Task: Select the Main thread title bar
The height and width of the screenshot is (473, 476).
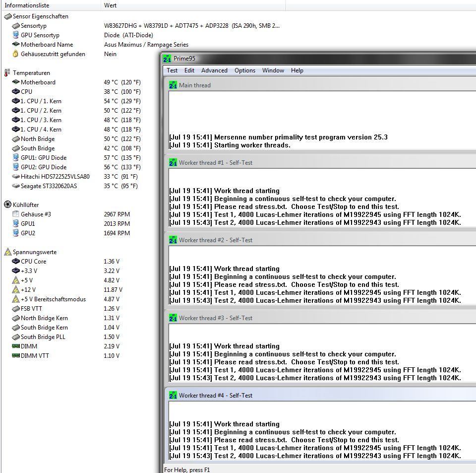Action: click(320, 85)
